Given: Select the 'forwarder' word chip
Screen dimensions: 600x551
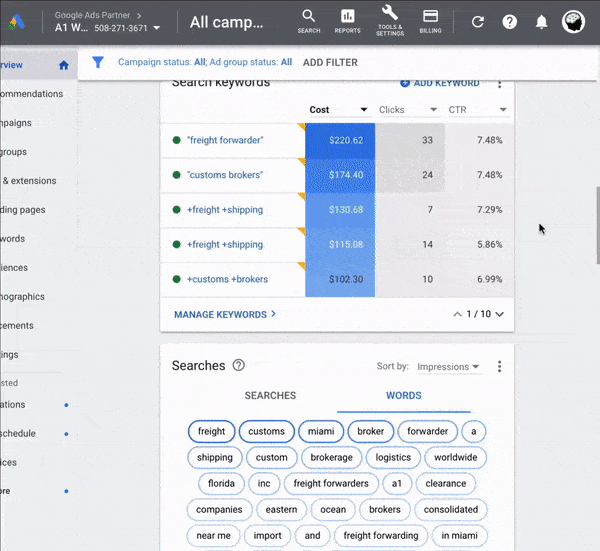Looking at the screenshot, I should (427, 431).
